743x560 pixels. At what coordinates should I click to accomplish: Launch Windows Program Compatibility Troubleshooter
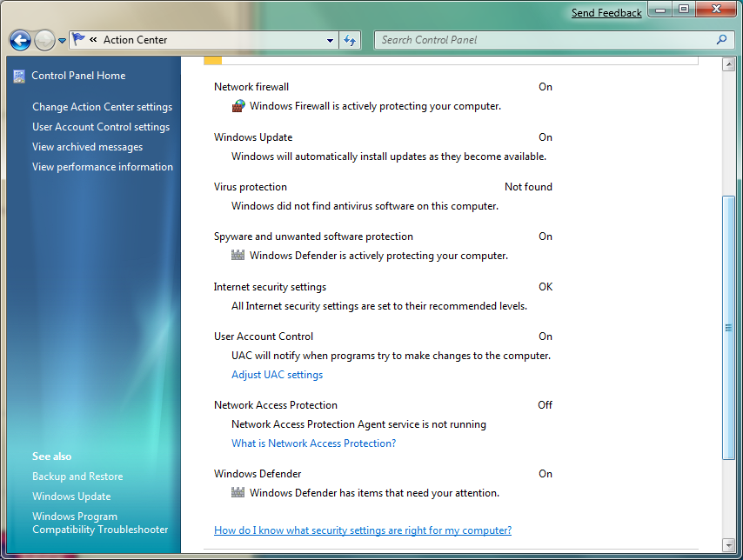pyautogui.click(x=100, y=522)
